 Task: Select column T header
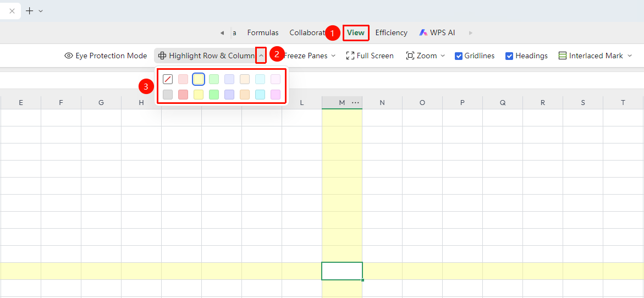click(624, 103)
